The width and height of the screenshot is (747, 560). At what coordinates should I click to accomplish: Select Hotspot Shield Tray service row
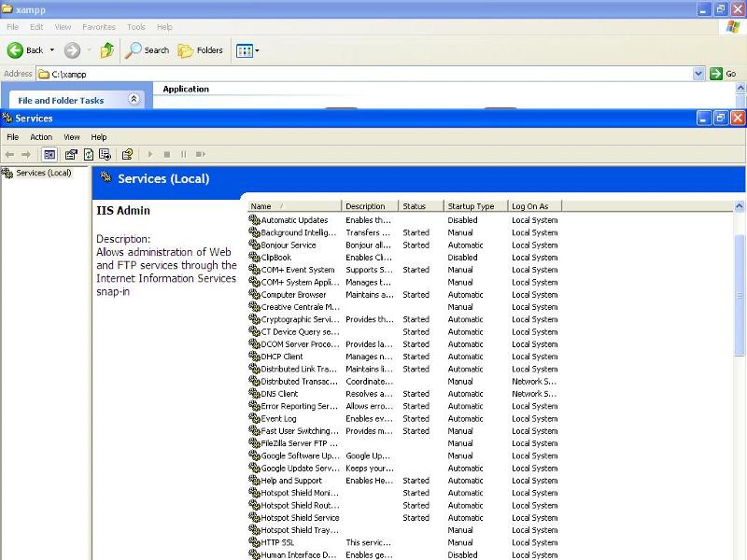405,529
